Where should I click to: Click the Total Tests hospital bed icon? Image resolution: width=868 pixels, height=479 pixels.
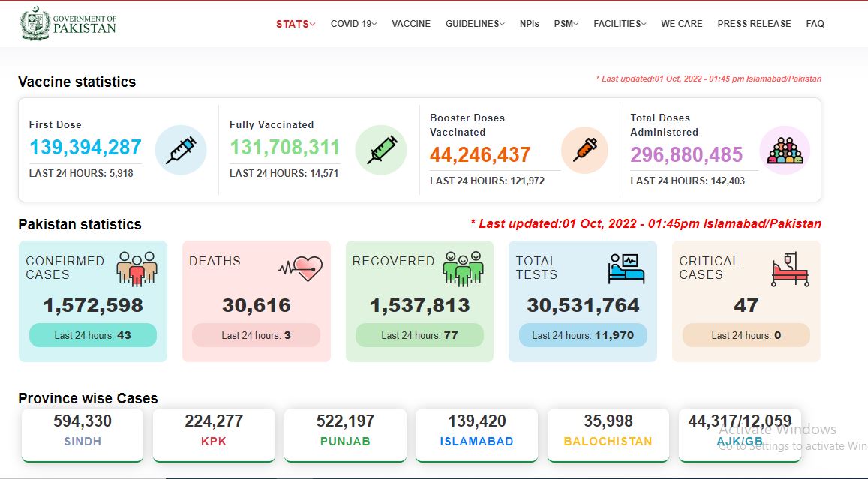[x=626, y=269]
